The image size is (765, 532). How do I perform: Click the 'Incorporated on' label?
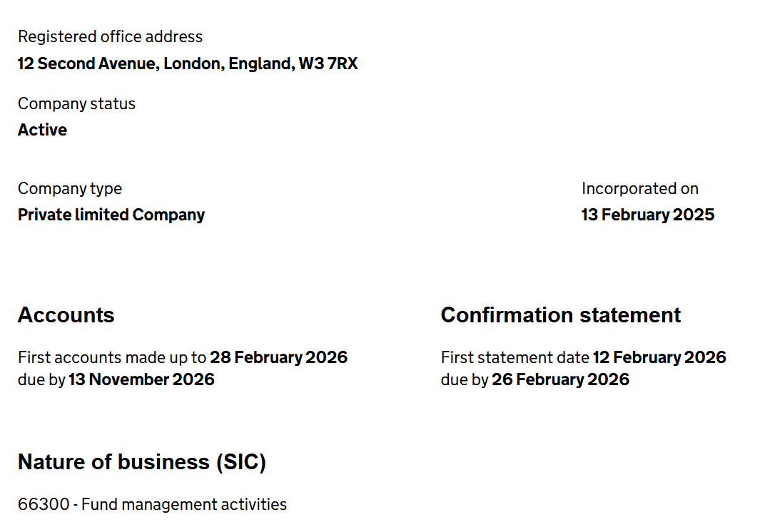639,188
